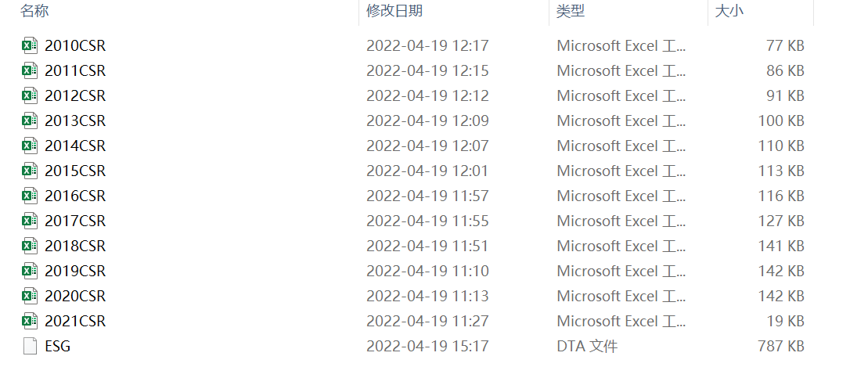Click the 2018CSR spreadsheet icon
This screenshot has height=385, width=868.
[30, 246]
